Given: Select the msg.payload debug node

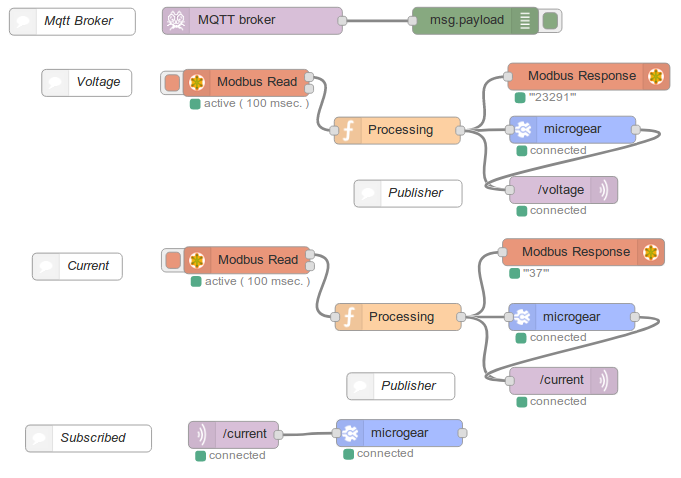Looking at the screenshot, I should (475, 20).
